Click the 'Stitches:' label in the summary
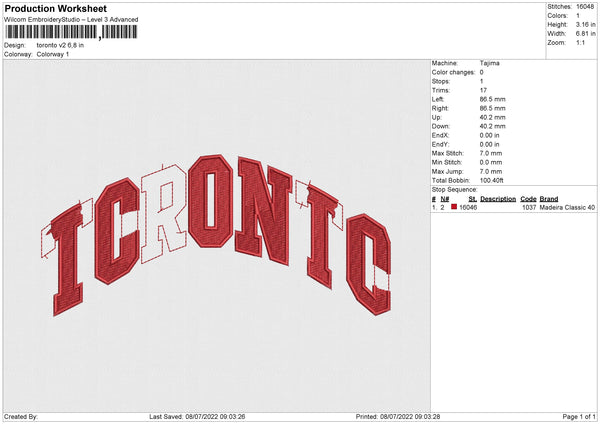 click(x=559, y=7)
